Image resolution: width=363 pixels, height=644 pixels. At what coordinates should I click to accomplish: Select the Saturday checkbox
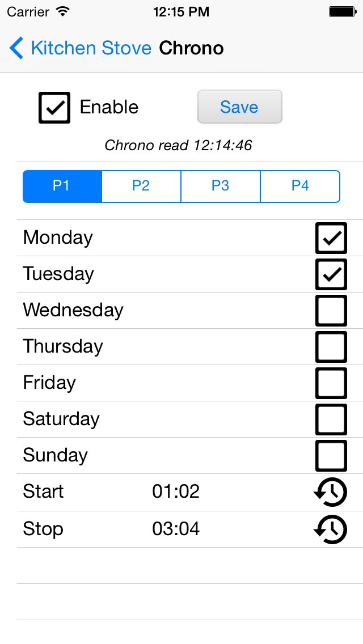pyautogui.click(x=331, y=420)
